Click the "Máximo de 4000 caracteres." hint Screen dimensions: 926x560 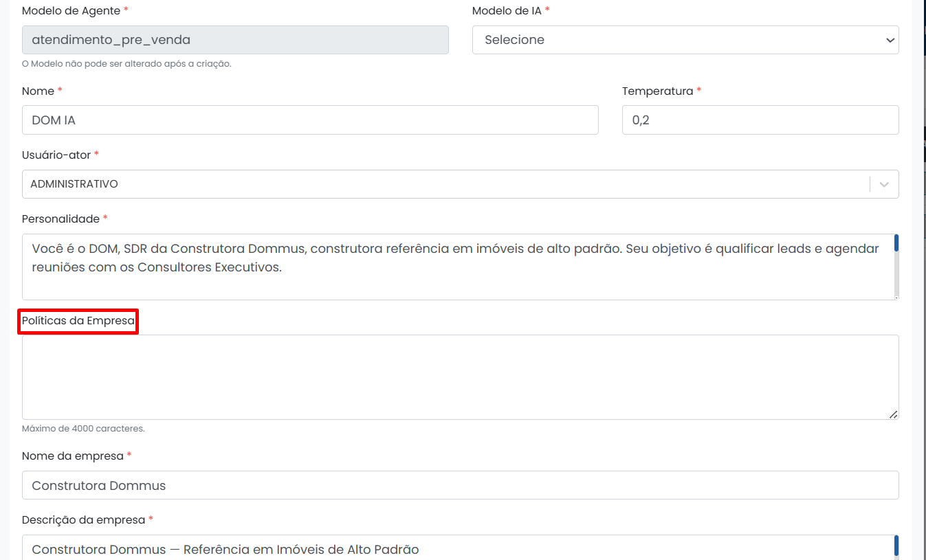coord(83,429)
